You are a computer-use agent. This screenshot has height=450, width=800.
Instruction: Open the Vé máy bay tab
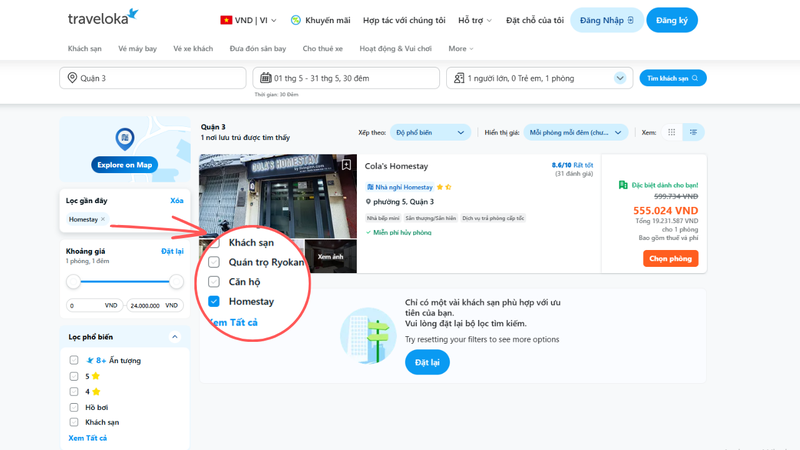tap(137, 48)
